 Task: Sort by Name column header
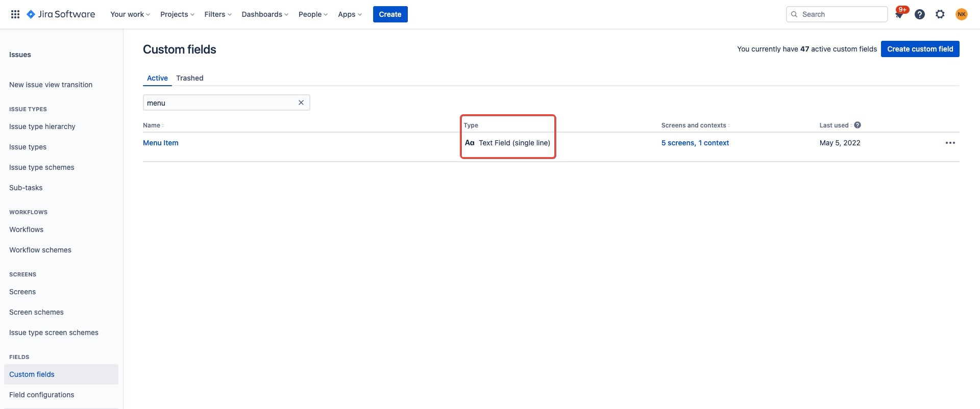coord(153,125)
